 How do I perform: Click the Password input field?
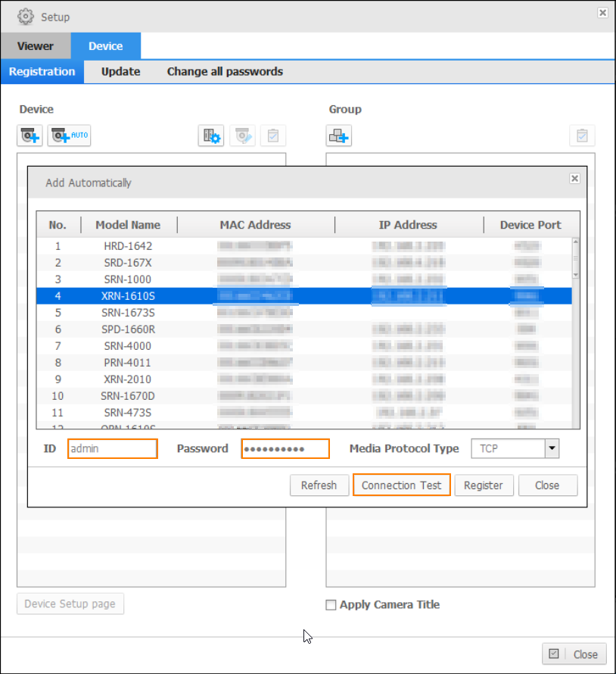pos(285,449)
